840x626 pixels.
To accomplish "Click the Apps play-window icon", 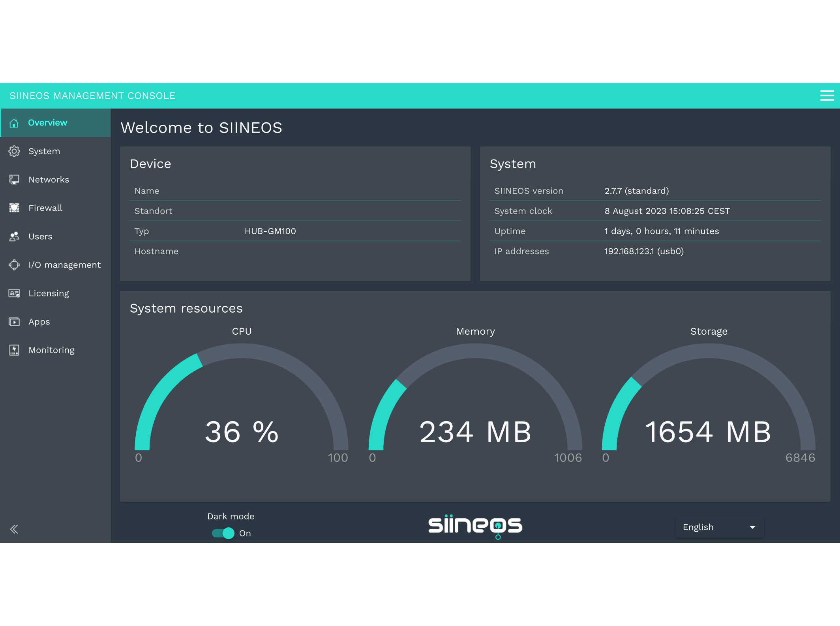I will (x=14, y=322).
